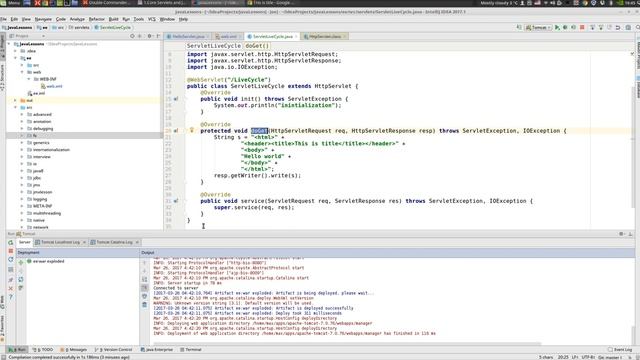Expand the multithreading package
The width and height of the screenshot is (640, 360).
click(22, 213)
